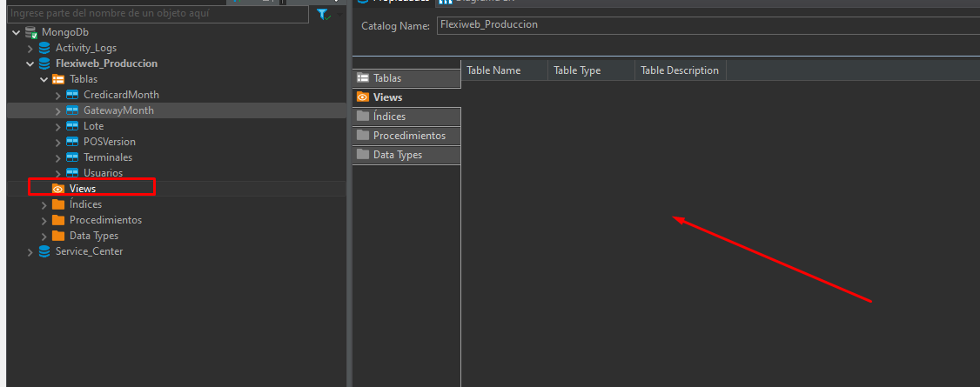Click the CredicardMonth table icon

point(72,95)
